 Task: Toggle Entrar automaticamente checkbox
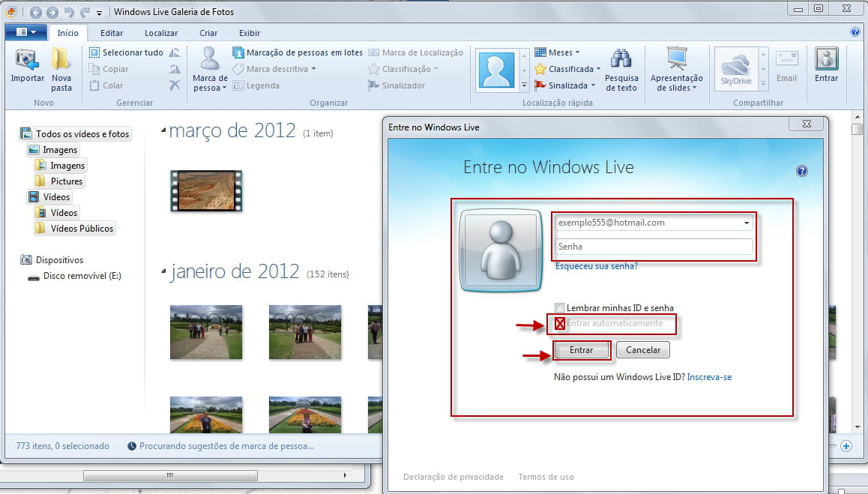[559, 324]
